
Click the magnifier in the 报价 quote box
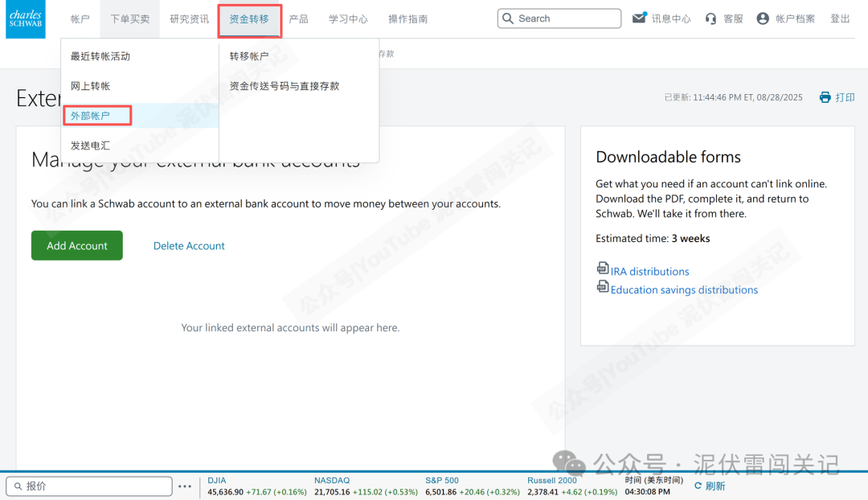click(x=18, y=486)
